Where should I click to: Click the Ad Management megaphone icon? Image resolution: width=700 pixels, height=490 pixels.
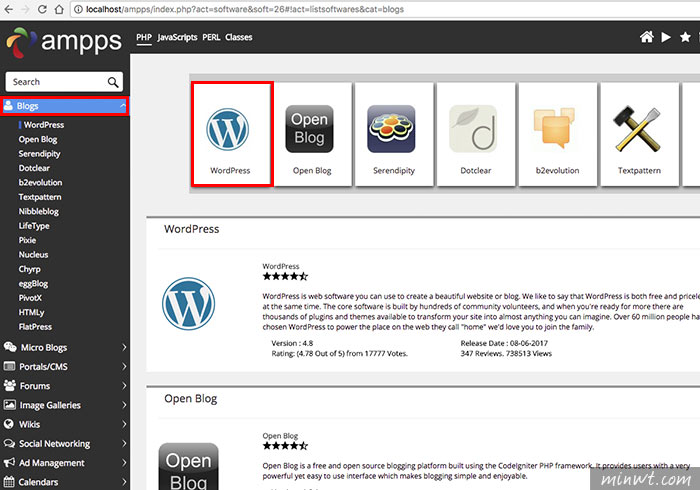coord(9,462)
